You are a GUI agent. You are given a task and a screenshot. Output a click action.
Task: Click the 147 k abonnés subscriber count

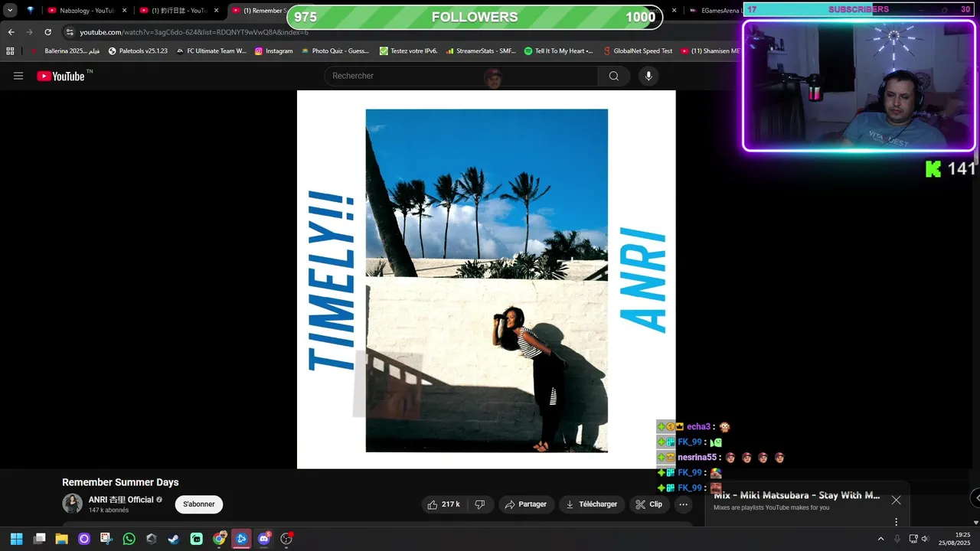coord(109,510)
